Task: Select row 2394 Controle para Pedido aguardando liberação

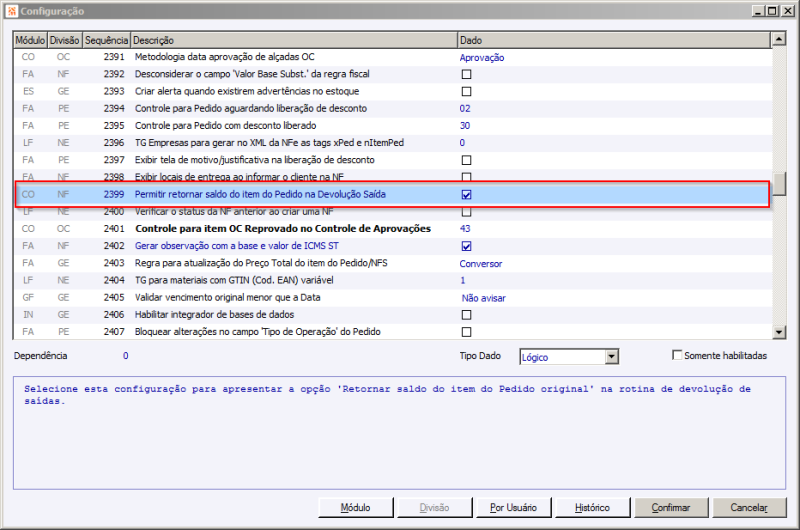Action: 393,109
